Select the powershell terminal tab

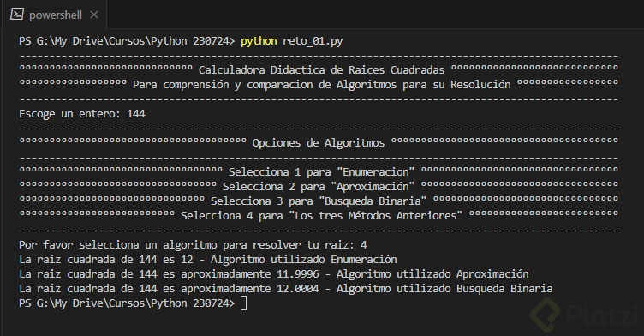pyautogui.click(x=54, y=15)
